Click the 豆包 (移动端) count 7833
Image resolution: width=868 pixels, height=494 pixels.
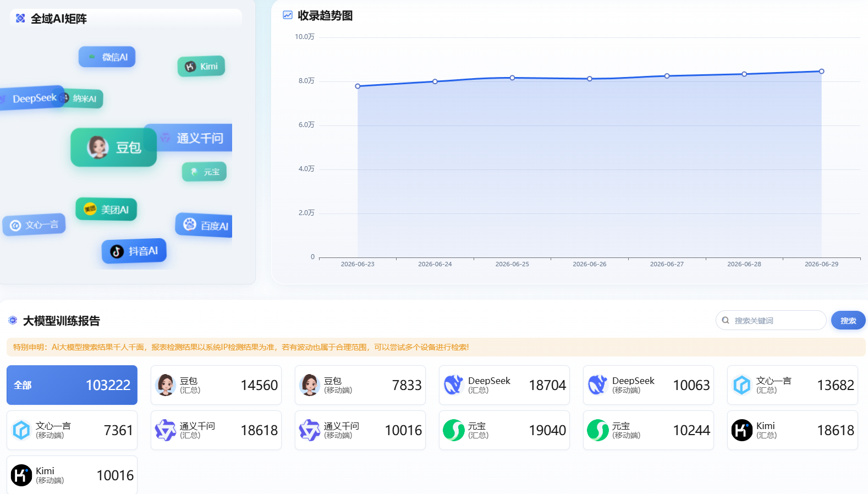[406, 385]
